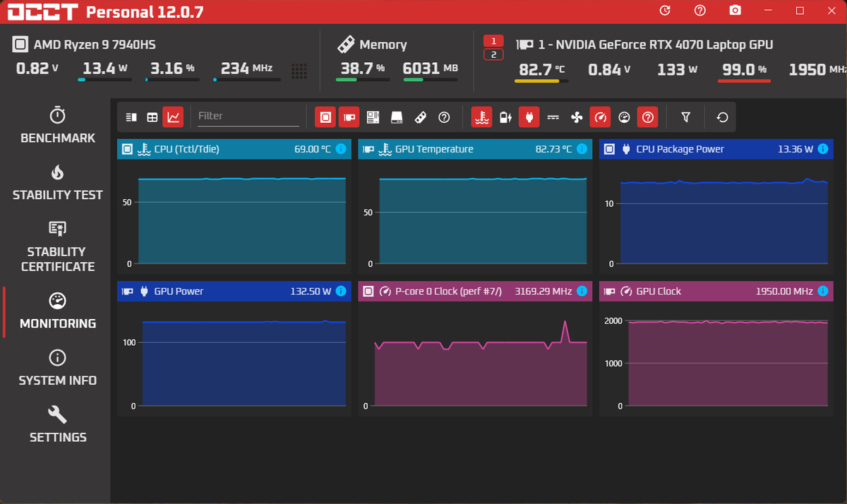Click the AMD Ryzen 9 7940HS chip icon
This screenshot has height=504, width=847.
point(21,44)
